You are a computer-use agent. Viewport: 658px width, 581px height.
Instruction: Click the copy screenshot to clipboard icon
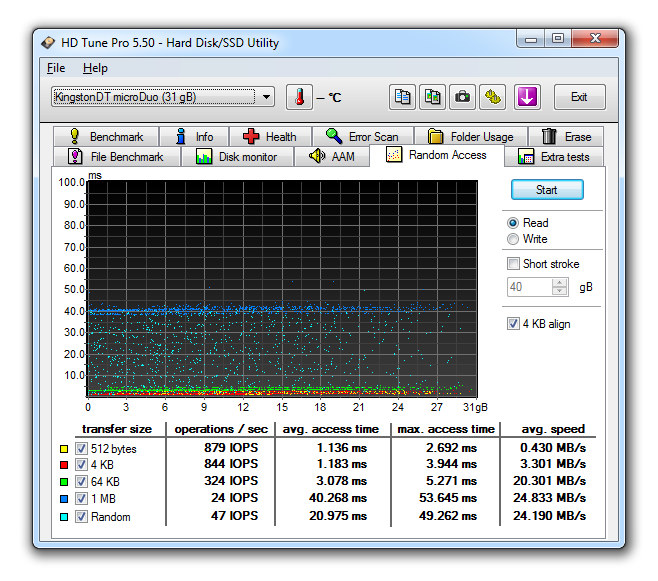tap(432, 97)
